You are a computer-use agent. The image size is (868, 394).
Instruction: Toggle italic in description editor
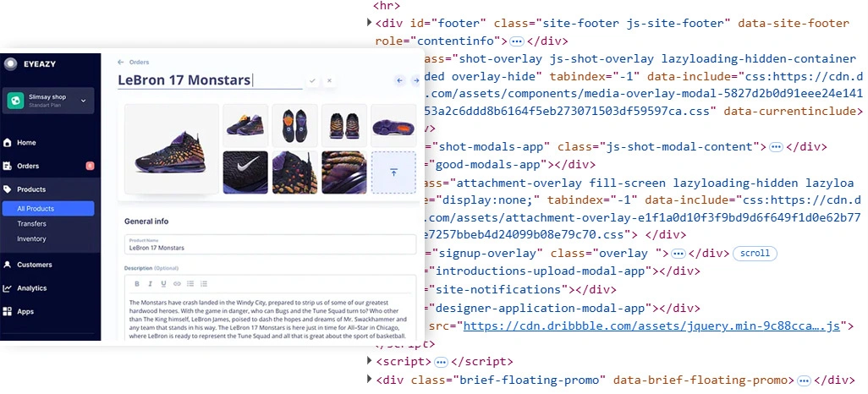click(x=150, y=284)
